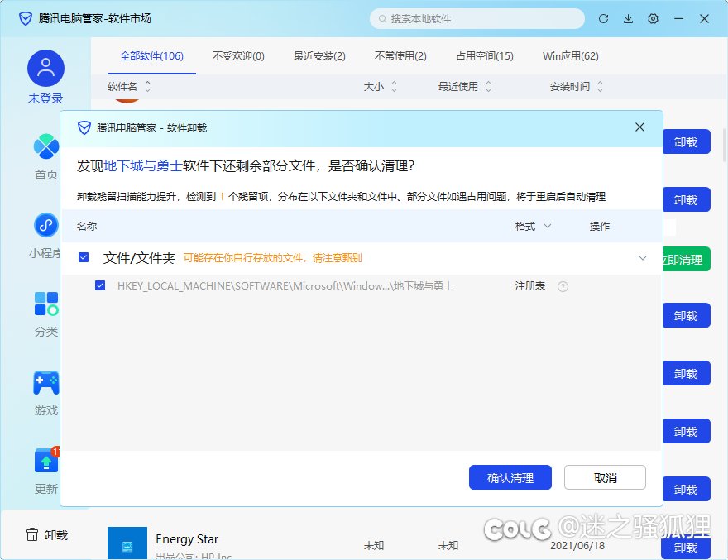The image size is (728, 560).
Task: Click the Tencent PC Manager shield logo
Action: (26, 18)
